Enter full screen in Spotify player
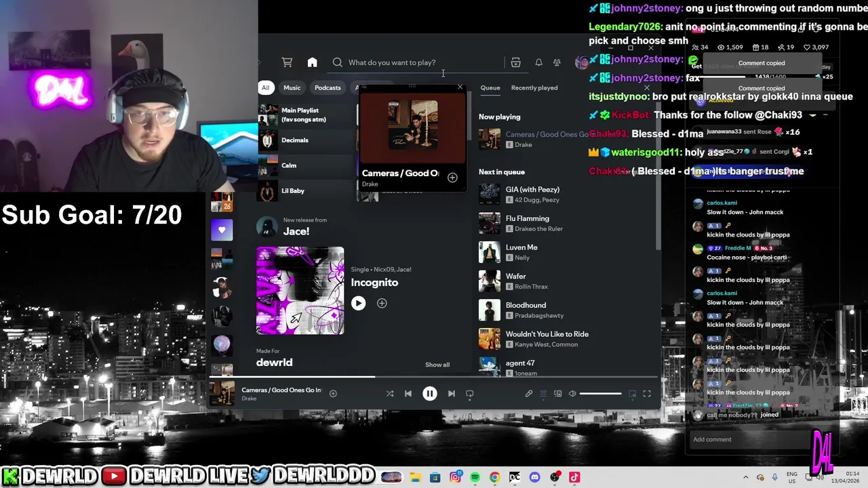The height and width of the screenshot is (488, 868). click(x=647, y=393)
